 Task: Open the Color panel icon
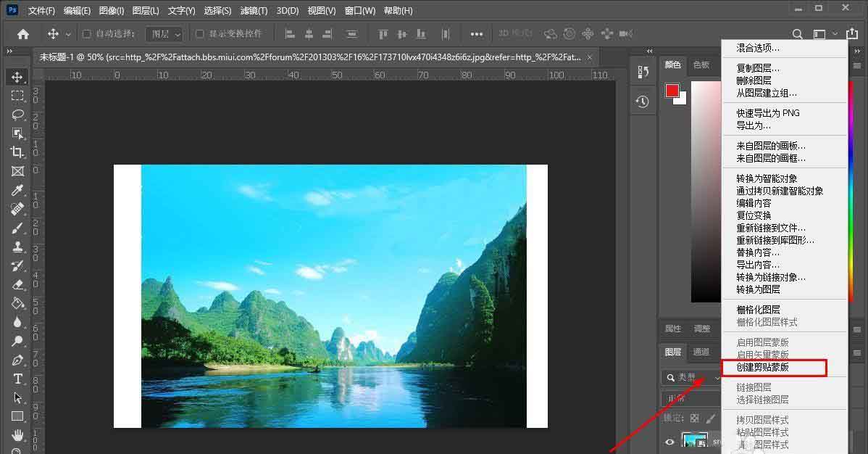click(672, 65)
